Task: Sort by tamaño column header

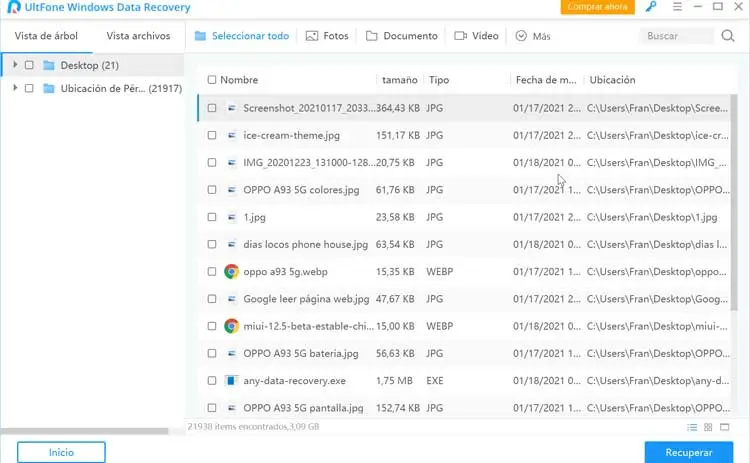Action: 399,80
